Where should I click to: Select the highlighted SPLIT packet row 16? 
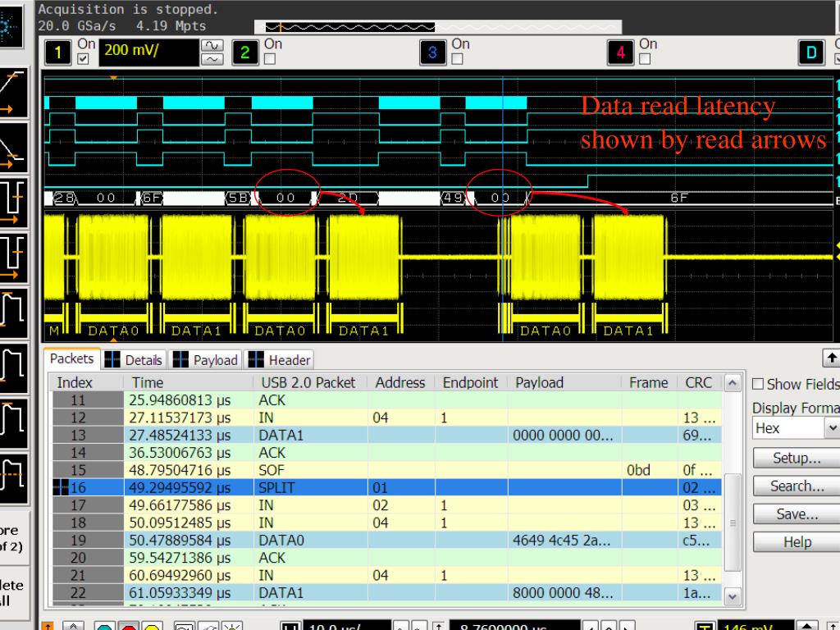point(387,487)
